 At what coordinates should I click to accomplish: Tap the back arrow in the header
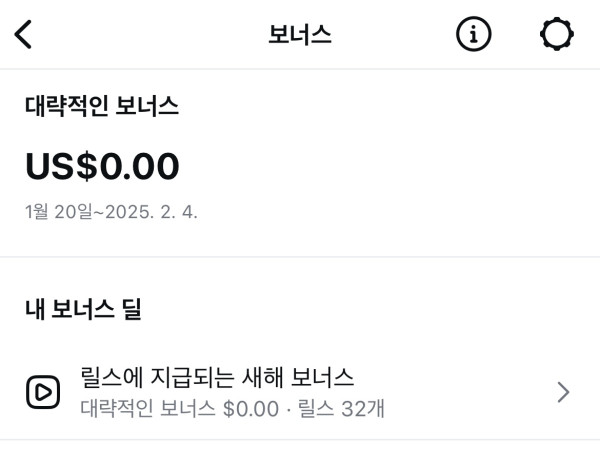click(23, 35)
